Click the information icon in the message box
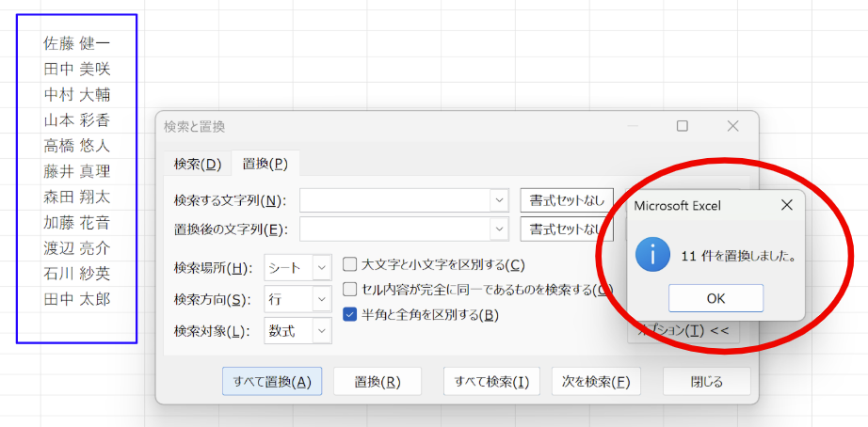 coord(652,256)
